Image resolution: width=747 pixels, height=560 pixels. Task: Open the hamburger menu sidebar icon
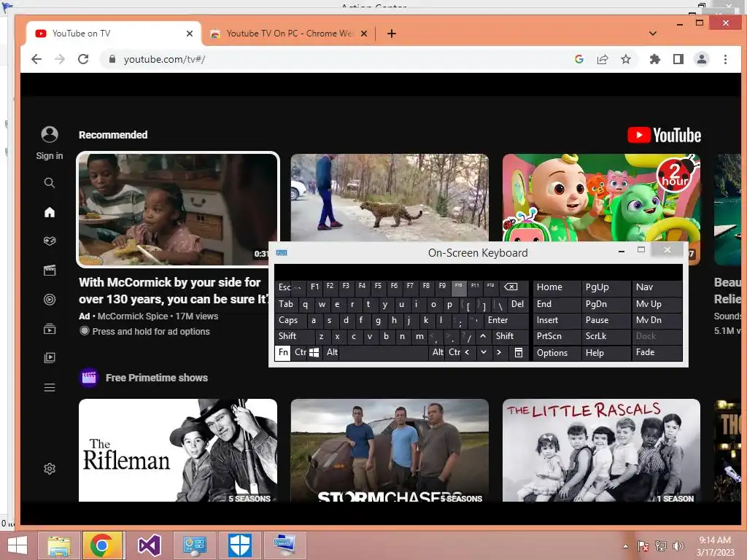click(x=50, y=388)
